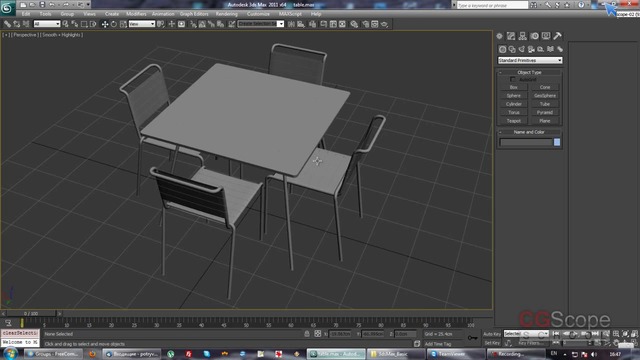Toggle Set Key animation mode
The image size is (640, 360).
coord(492,343)
